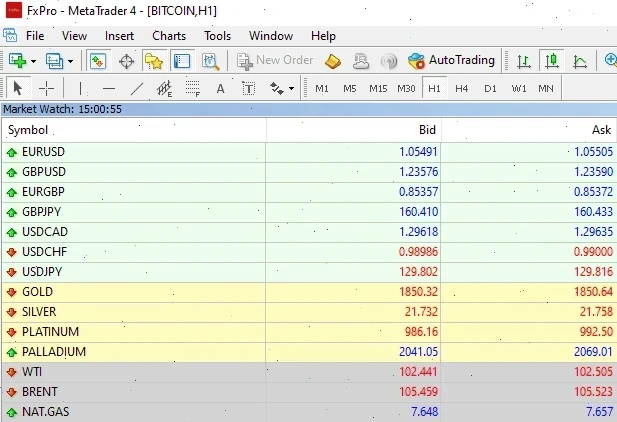The image size is (617, 422).
Task: Open the Insert menu
Action: (x=119, y=35)
